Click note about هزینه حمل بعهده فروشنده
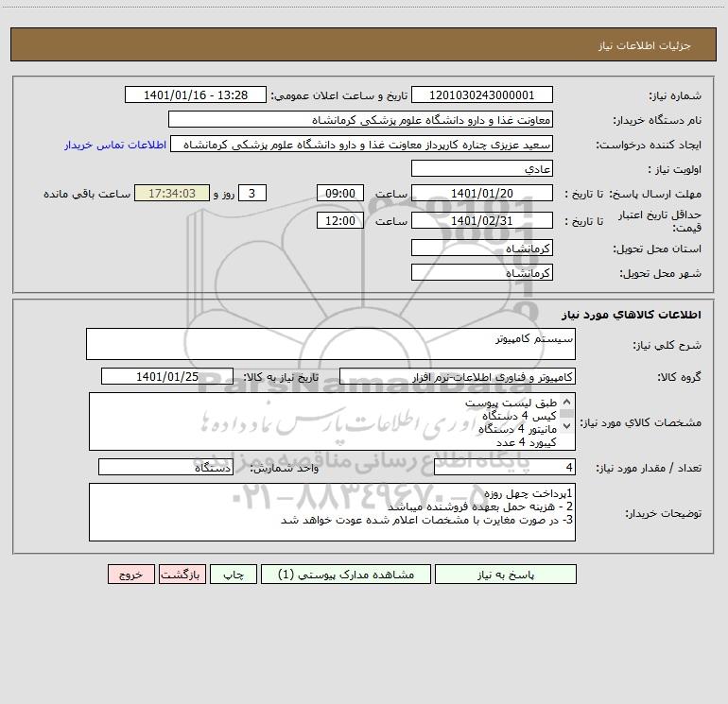The width and height of the screenshot is (728, 704). [480, 507]
